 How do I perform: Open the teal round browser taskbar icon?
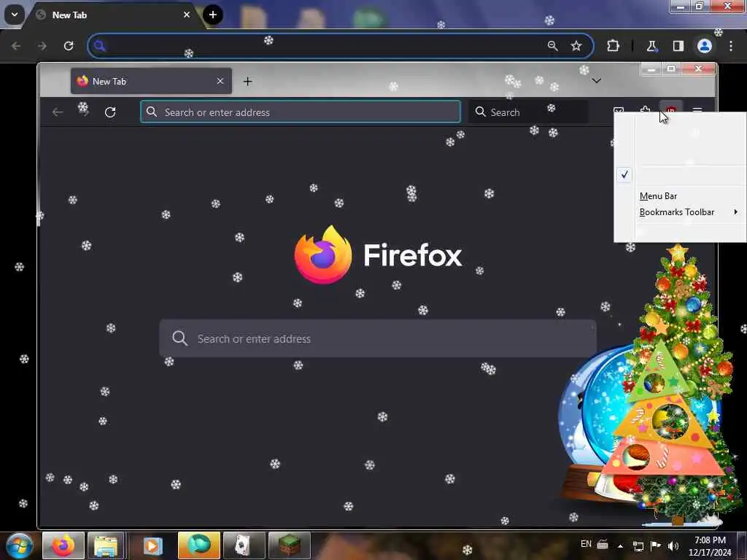click(x=198, y=545)
